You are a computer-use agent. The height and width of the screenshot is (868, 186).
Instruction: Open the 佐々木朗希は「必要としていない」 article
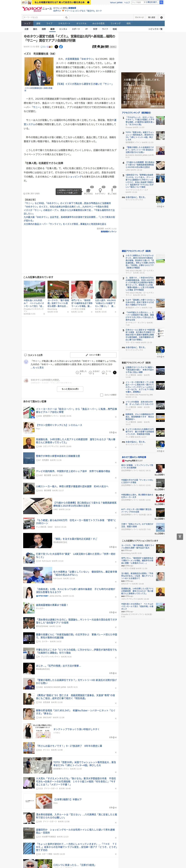[85, 573]
